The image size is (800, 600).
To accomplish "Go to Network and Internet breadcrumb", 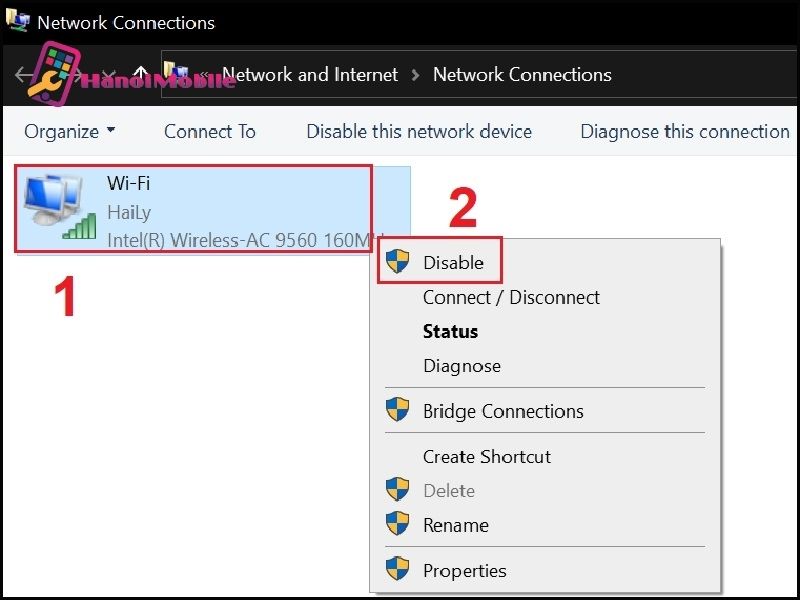I will click(x=310, y=75).
